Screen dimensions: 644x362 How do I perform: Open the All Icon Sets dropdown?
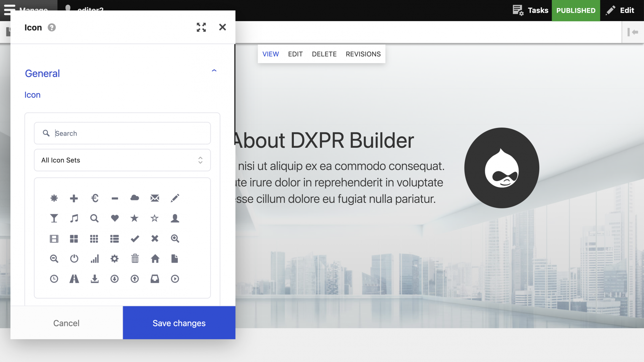[x=122, y=160]
